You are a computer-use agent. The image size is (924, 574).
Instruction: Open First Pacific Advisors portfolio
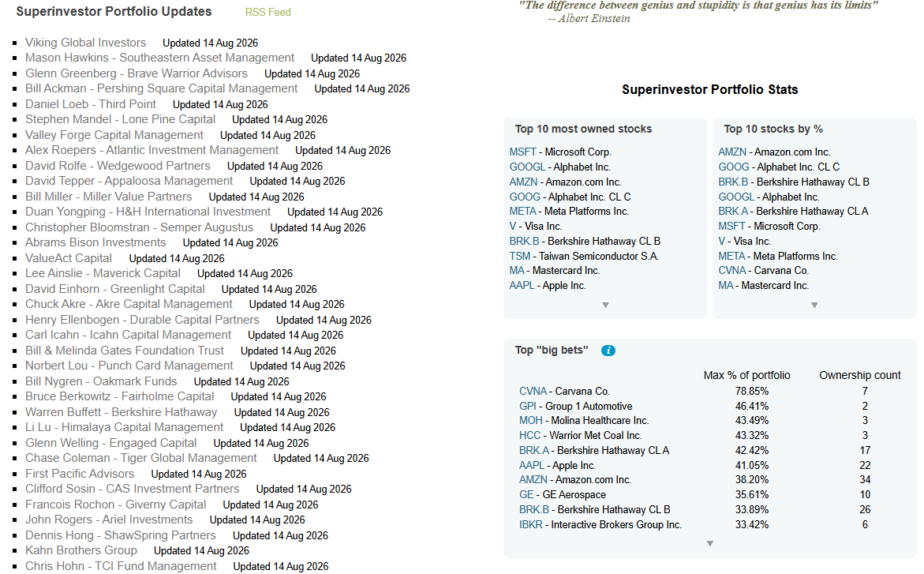pos(80,474)
